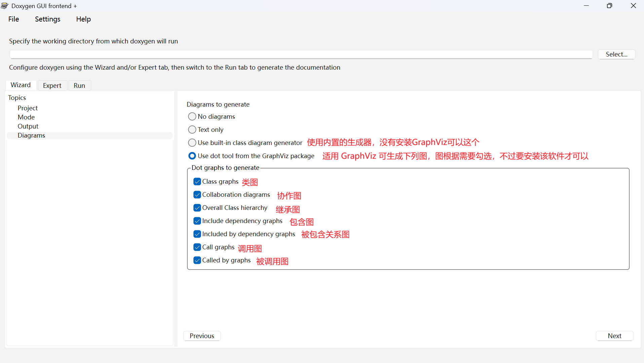The image size is (644, 363).
Task: Click the Select... working directory button
Action: pyautogui.click(x=616, y=54)
